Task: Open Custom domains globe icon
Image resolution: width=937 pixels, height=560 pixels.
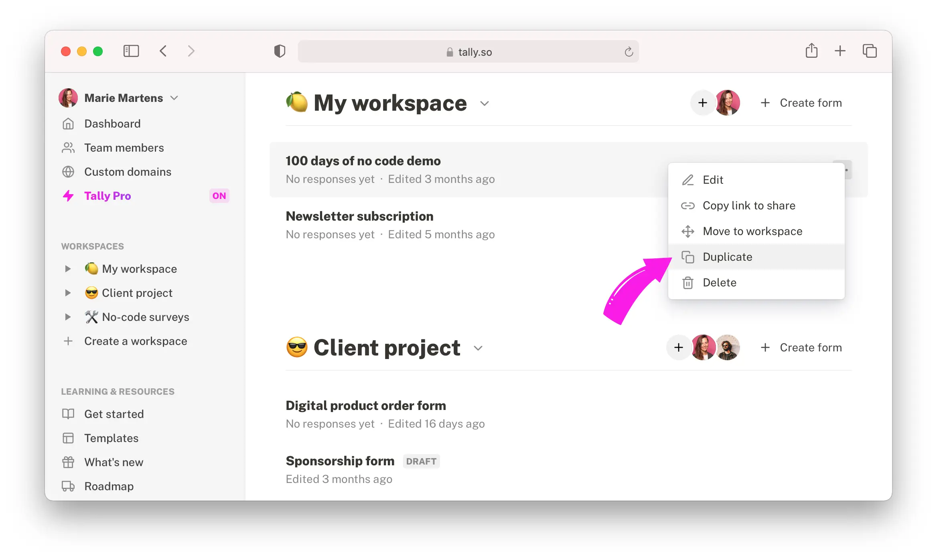Action: [x=68, y=172]
